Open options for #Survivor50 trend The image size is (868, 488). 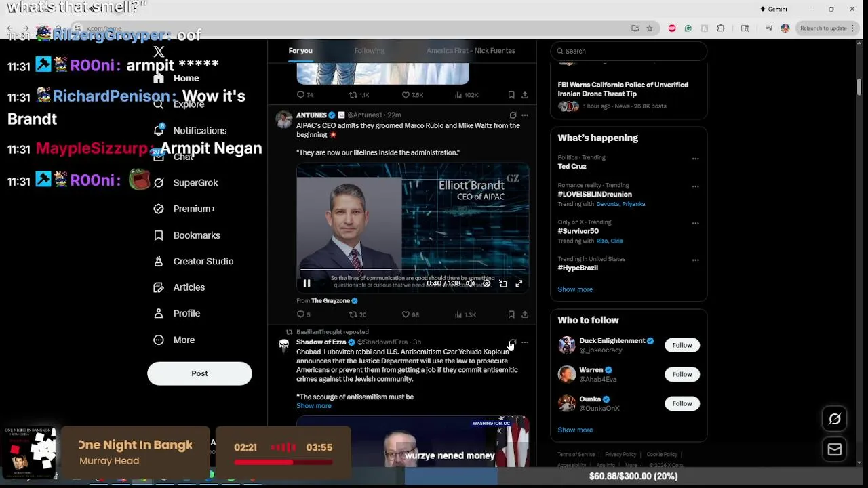coord(695,223)
